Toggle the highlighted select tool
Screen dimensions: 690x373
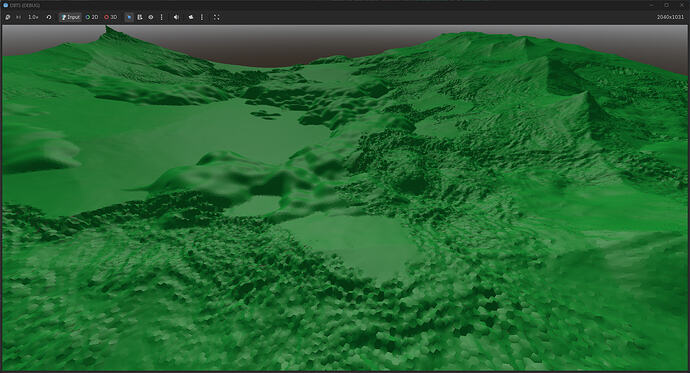click(129, 17)
